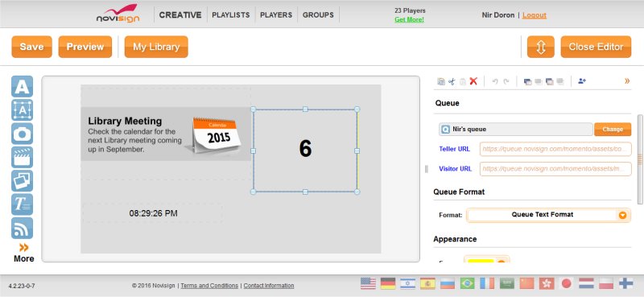Screen dimensions: 644x297
Task: Open the CREATIVE tab
Action: (x=180, y=14)
